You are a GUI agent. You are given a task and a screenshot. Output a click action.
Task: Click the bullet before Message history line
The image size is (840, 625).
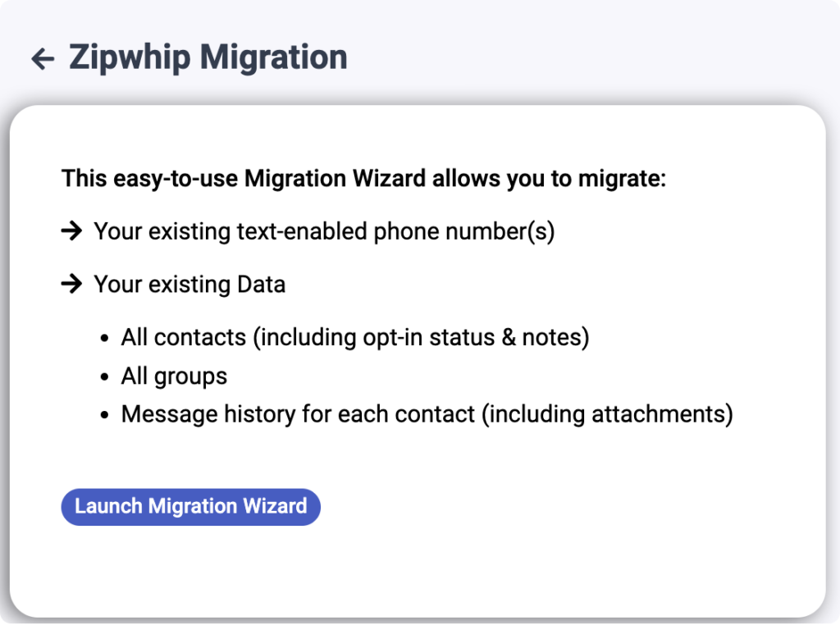[x=104, y=414]
